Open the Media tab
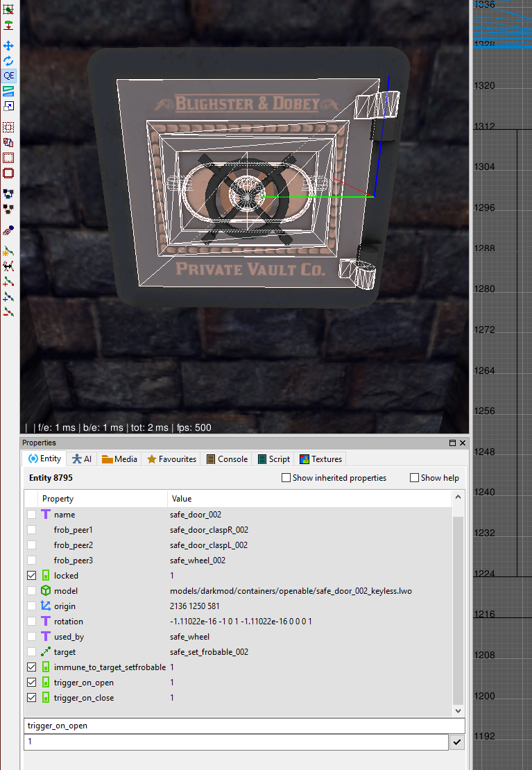Image resolution: width=532 pixels, height=770 pixels. click(119, 459)
